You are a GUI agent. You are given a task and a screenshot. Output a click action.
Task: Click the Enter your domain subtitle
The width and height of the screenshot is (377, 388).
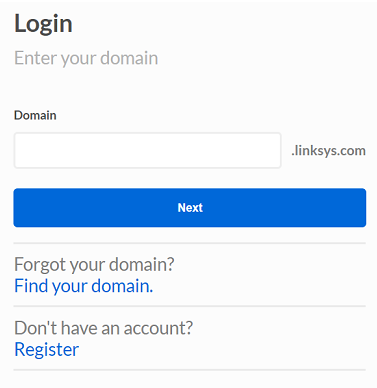pyautogui.click(x=86, y=58)
